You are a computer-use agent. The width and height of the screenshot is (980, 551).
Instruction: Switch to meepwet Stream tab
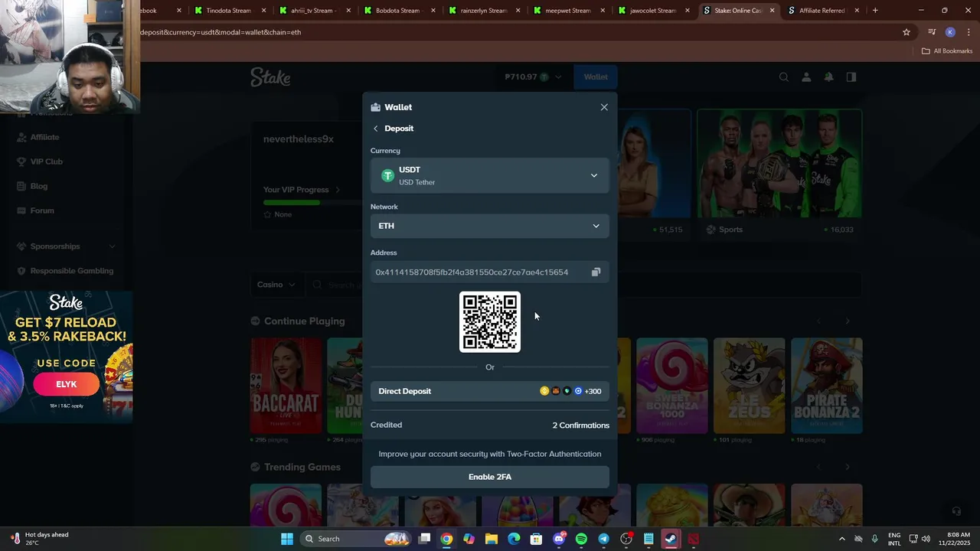[567, 11]
